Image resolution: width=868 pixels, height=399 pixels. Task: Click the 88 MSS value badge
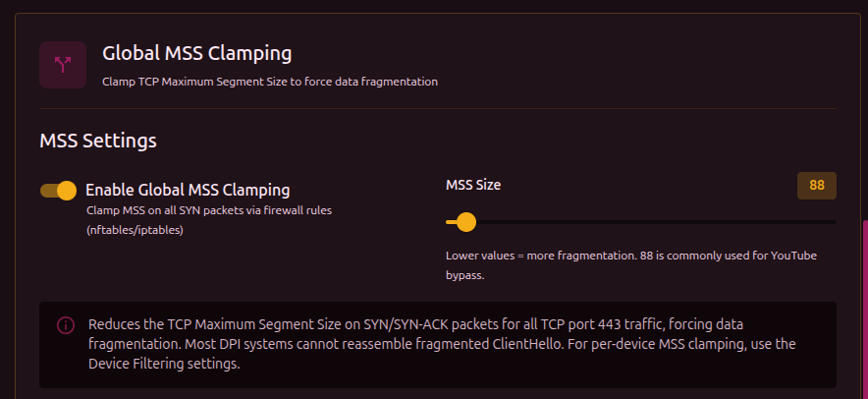click(816, 186)
